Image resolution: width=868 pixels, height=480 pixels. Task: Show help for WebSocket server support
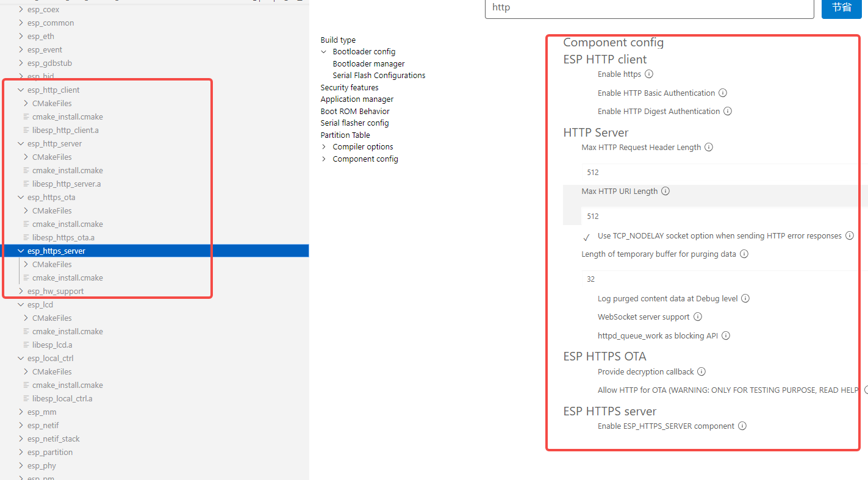point(698,317)
